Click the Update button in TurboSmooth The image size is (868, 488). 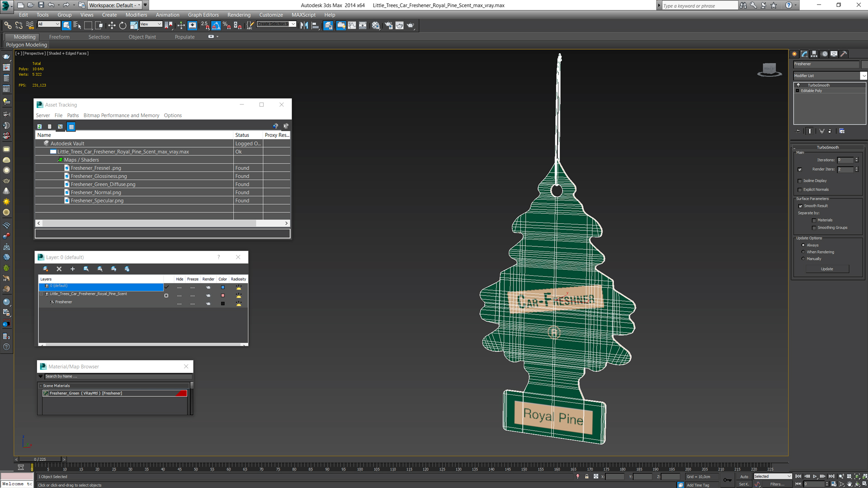click(x=827, y=269)
